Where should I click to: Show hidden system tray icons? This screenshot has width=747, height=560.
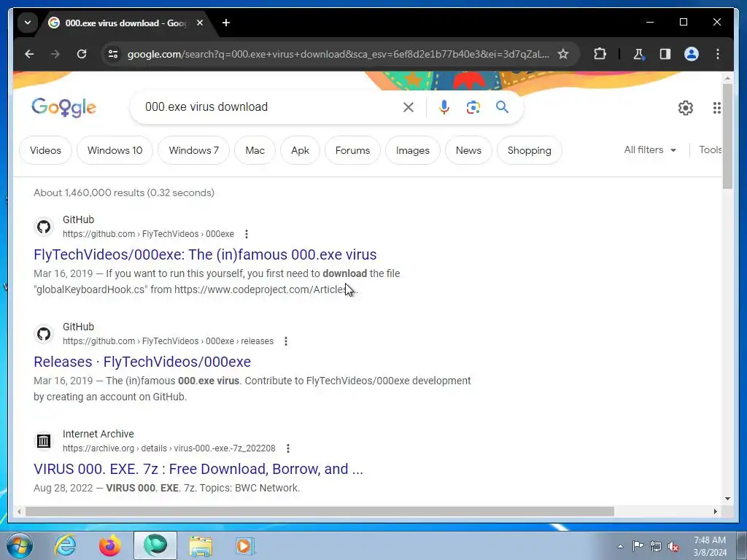pos(620,546)
